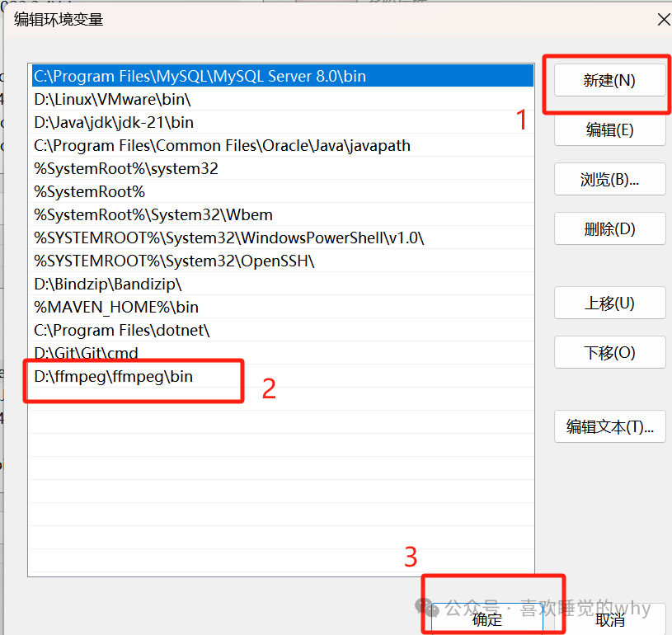Cancel the dialog with 取消
Image resolution: width=672 pixels, height=635 pixels.
[610, 619]
